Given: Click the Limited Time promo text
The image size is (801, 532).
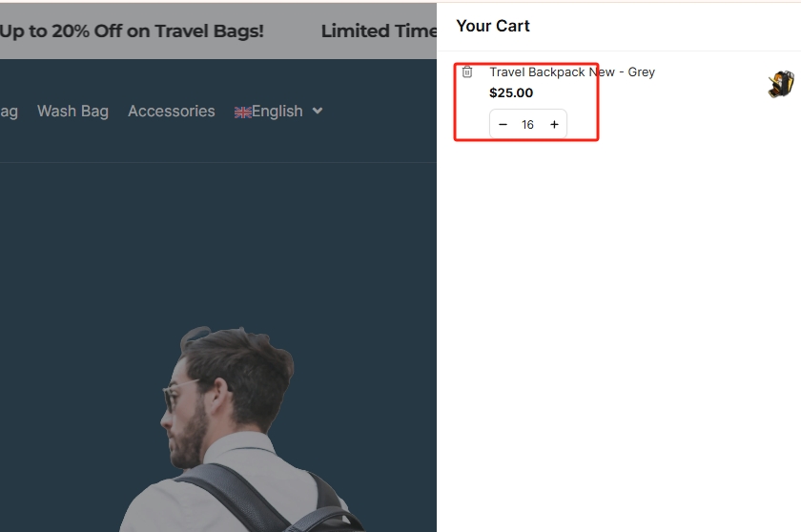Looking at the screenshot, I should pos(379,31).
